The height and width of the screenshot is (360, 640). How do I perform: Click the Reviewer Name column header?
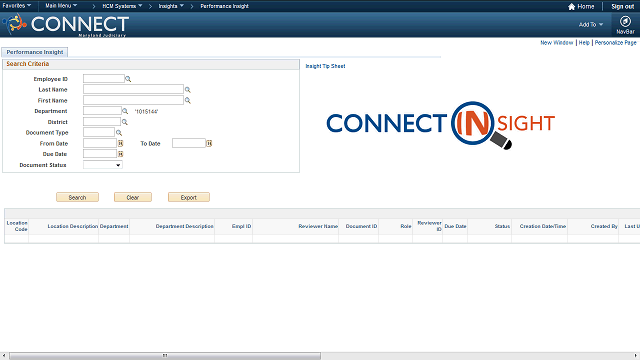coord(318,226)
